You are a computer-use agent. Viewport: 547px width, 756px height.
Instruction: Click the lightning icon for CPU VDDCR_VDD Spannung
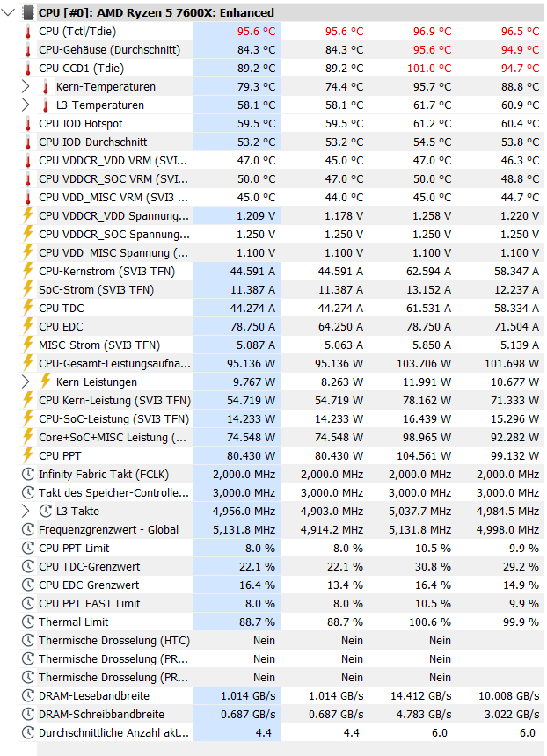(28, 215)
